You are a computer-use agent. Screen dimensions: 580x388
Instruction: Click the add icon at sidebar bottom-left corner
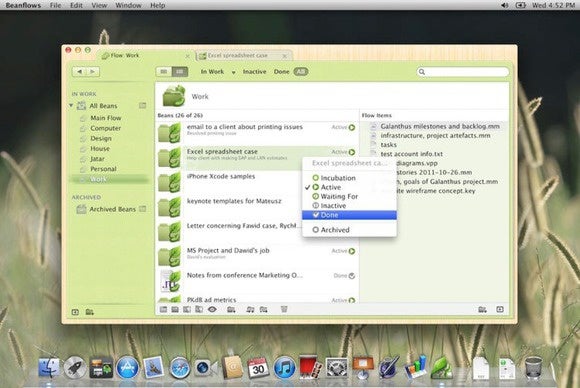(75, 312)
